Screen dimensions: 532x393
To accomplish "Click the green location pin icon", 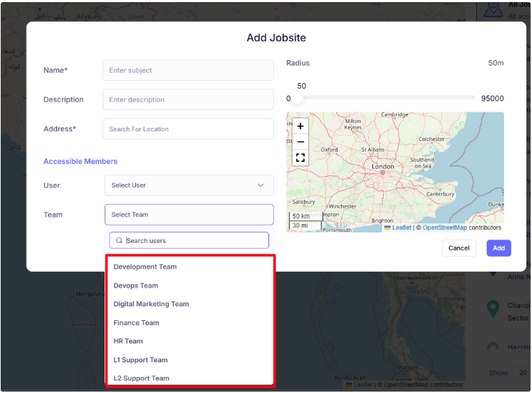I will pyautogui.click(x=493, y=309).
